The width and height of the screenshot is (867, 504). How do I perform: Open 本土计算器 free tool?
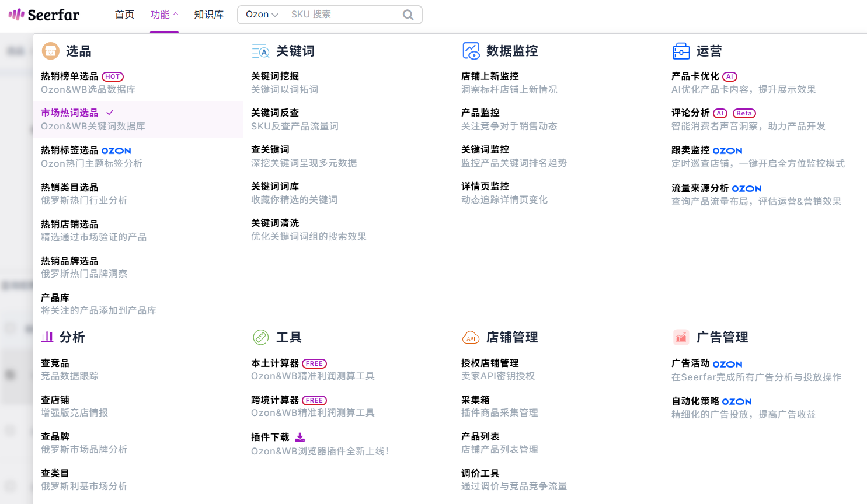[x=275, y=363]
